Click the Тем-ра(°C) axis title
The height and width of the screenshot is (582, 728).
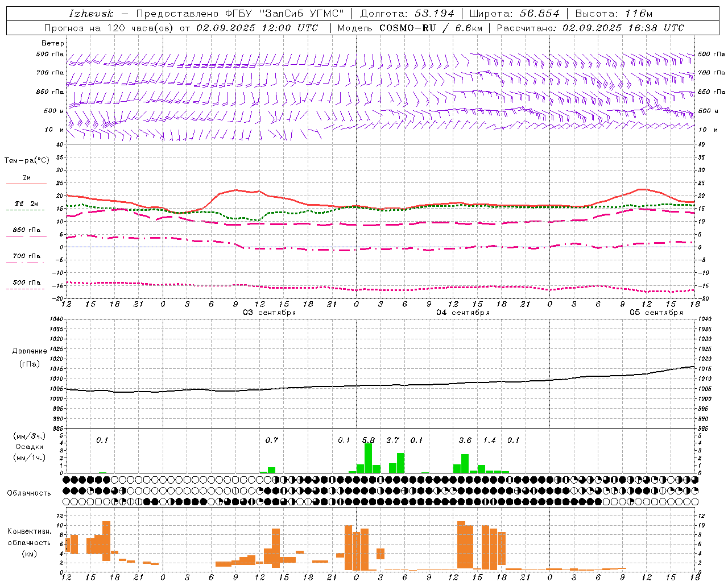tap(27, 161)
